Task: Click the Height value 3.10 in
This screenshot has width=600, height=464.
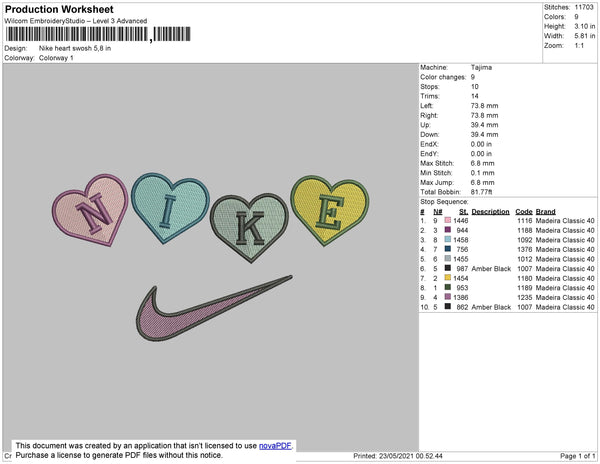Action: tap(585, 26)
